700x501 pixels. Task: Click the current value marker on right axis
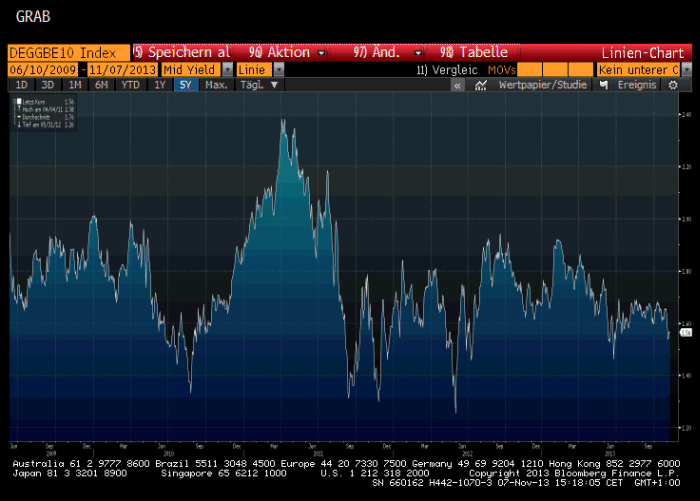[x=685, y=333]
